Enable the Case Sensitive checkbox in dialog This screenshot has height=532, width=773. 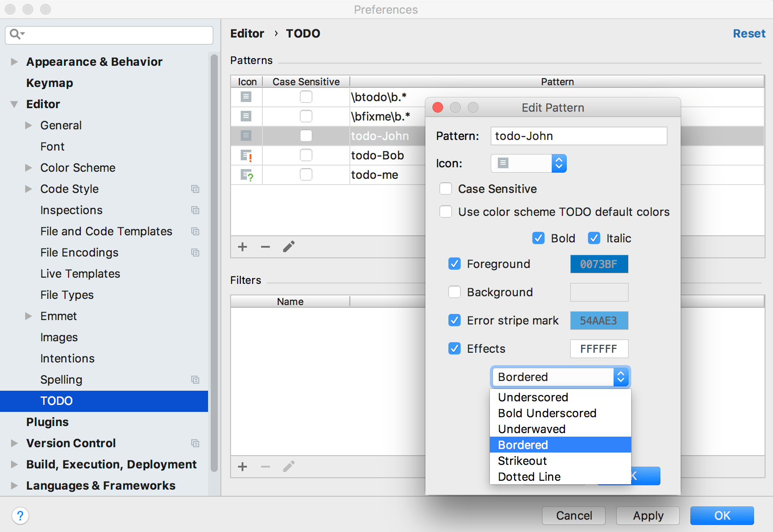(x=446, y=189)
